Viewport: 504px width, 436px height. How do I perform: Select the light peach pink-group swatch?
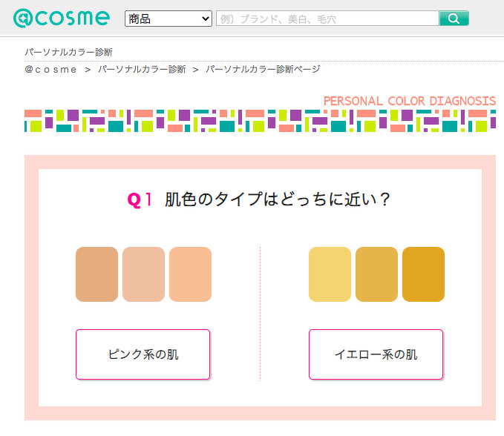click(x=190, y=274)
